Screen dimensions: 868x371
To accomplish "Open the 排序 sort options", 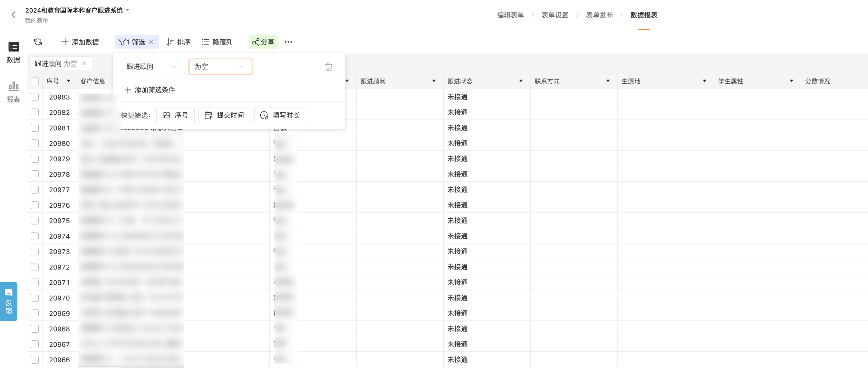I will click(178, 42).
